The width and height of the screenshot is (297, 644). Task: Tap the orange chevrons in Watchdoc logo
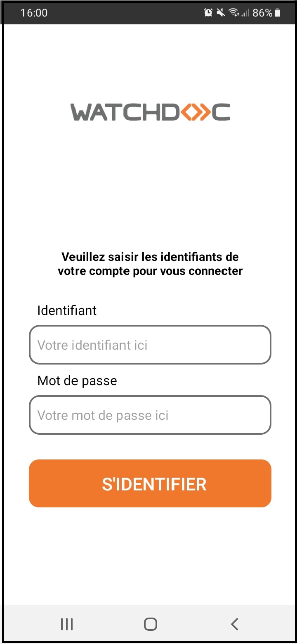tap(194, 112)
